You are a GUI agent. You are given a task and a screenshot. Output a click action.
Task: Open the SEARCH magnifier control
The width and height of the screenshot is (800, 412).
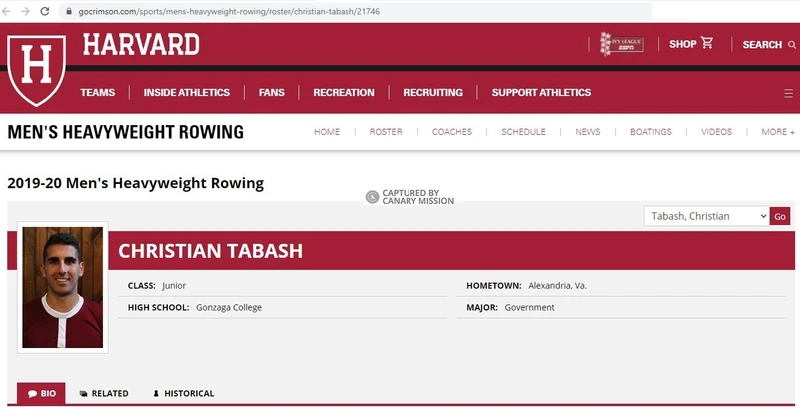[769, 44]
